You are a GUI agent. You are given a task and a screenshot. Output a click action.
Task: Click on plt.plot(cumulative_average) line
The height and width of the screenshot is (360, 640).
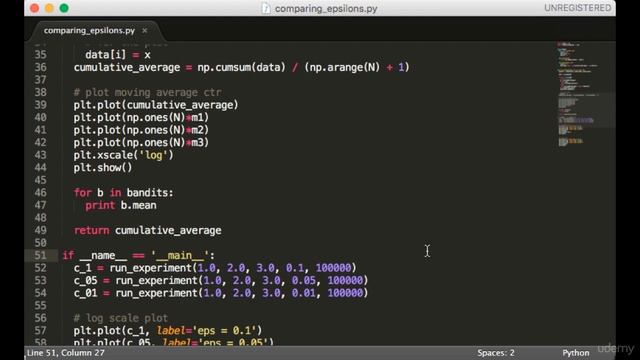coord(156,105)
